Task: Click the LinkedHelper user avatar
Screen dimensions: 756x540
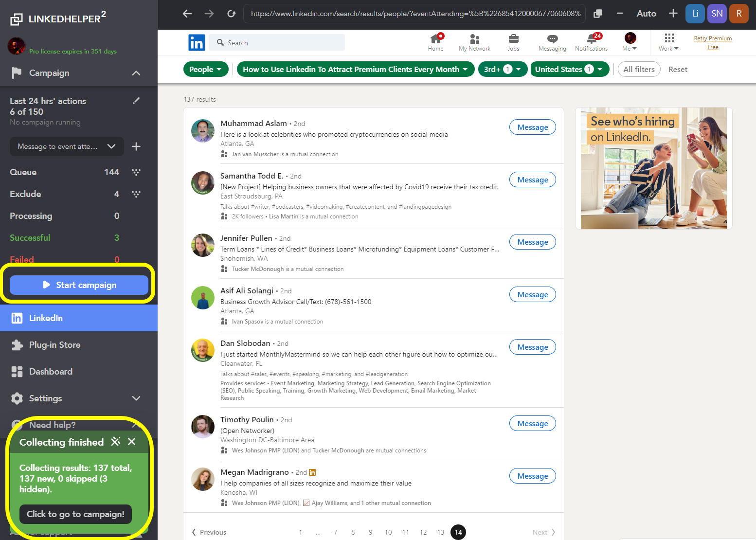Action: [17, 46]
